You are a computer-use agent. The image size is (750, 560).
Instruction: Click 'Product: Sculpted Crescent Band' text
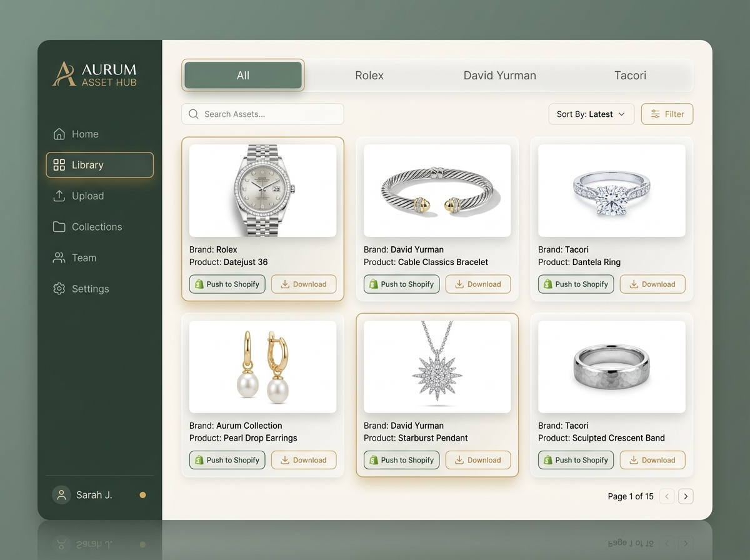coord(601,438)
